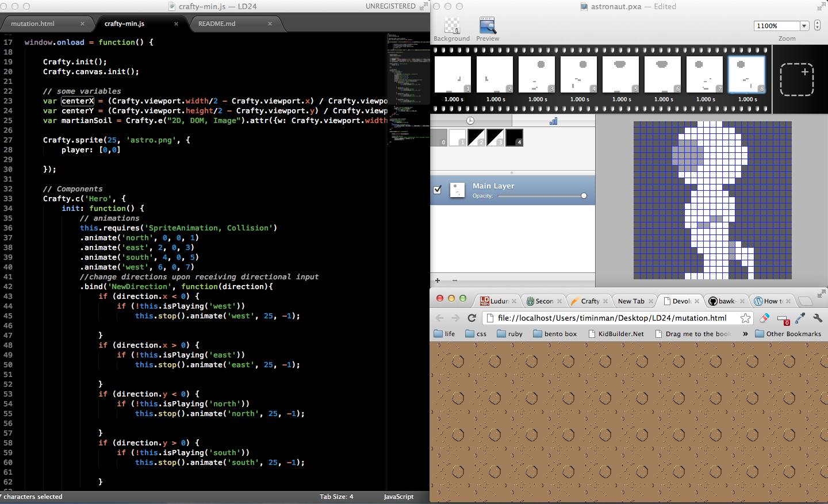Open the zoom percentage dropdown arrow
Screen dimensions: 828x504
tap(804, 26)
